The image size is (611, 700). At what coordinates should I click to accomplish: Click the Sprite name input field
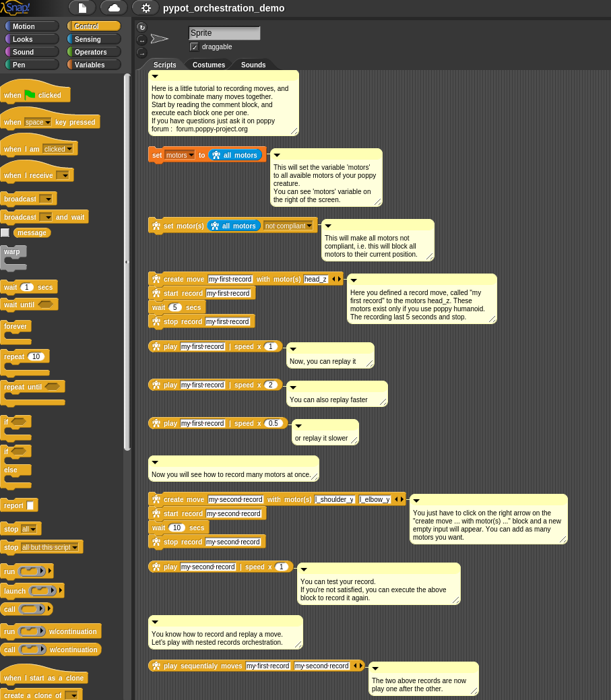click(224, 33)
